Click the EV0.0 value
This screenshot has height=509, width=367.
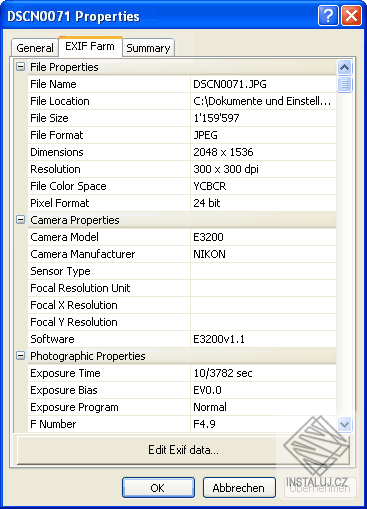(207, 390)
